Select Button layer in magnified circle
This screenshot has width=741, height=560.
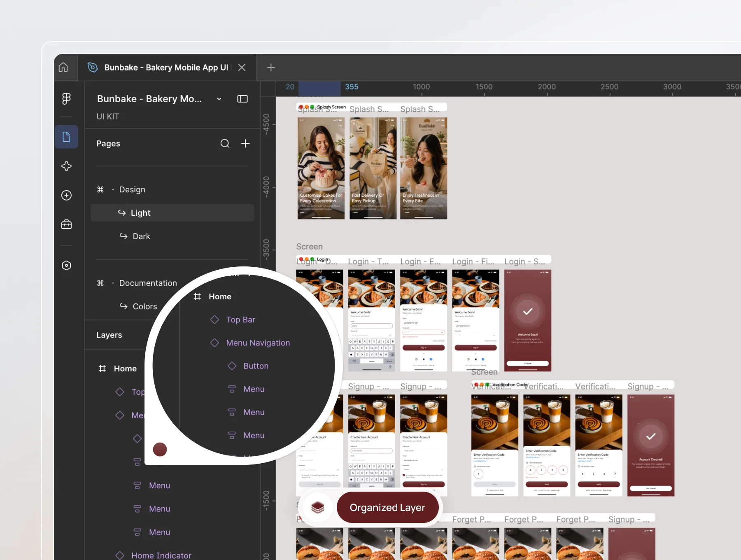tap(256, 366)
